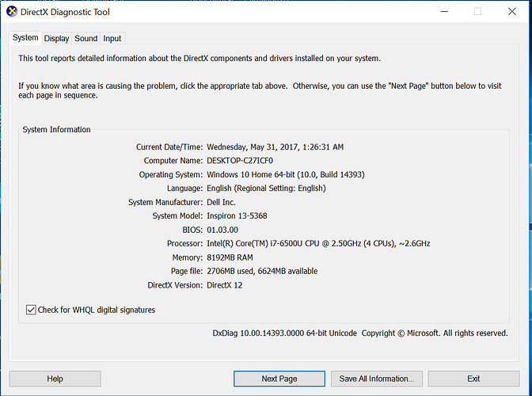This screenshot has height=396, width=532.
Task: Click the DxDiag version copyright text
Action: point(360,333)
